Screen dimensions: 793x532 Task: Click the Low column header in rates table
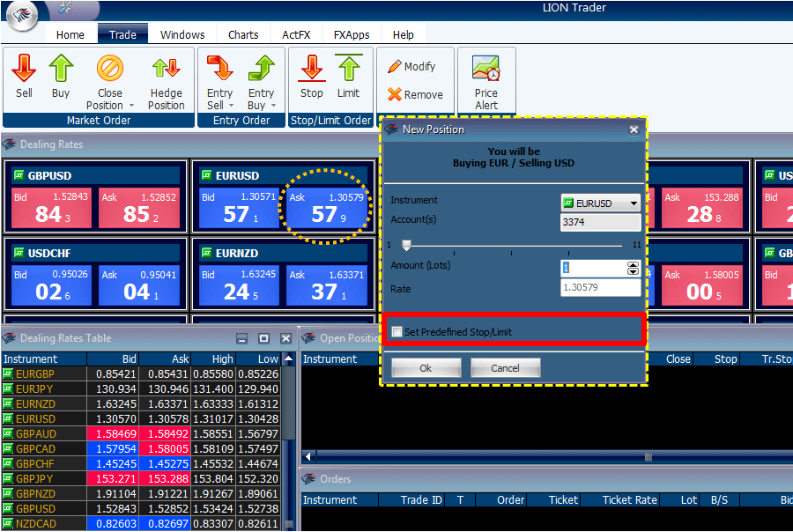point(258,359)
